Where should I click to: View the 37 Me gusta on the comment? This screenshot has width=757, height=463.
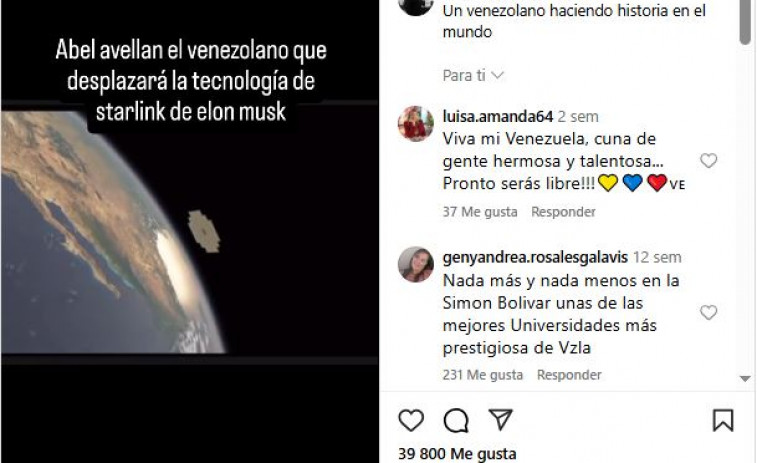click(x=480, y=212)
